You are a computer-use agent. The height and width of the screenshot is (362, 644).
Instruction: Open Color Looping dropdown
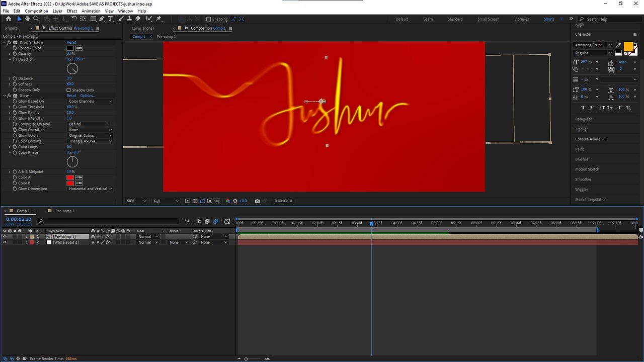[90, 141]
